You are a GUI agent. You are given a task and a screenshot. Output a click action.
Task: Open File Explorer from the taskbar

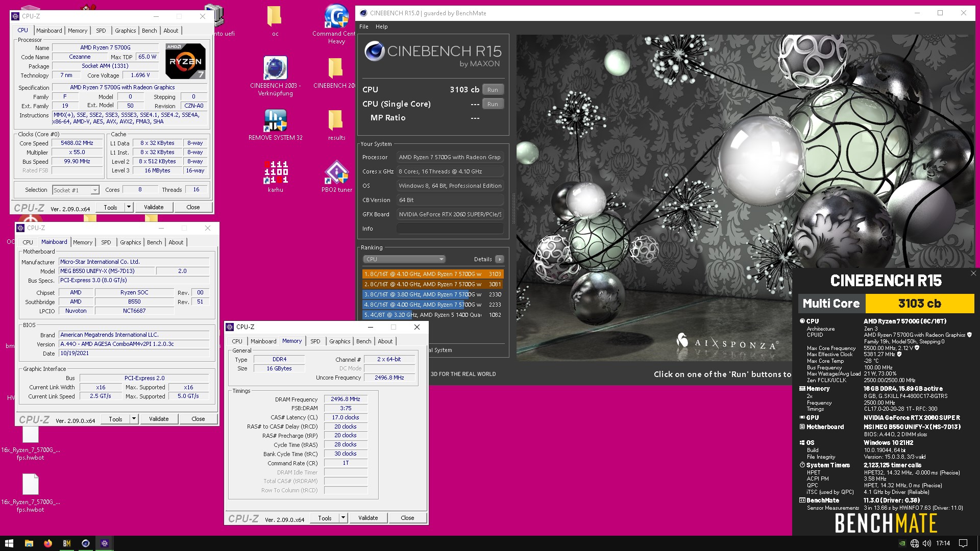click(x=29, y=543)
